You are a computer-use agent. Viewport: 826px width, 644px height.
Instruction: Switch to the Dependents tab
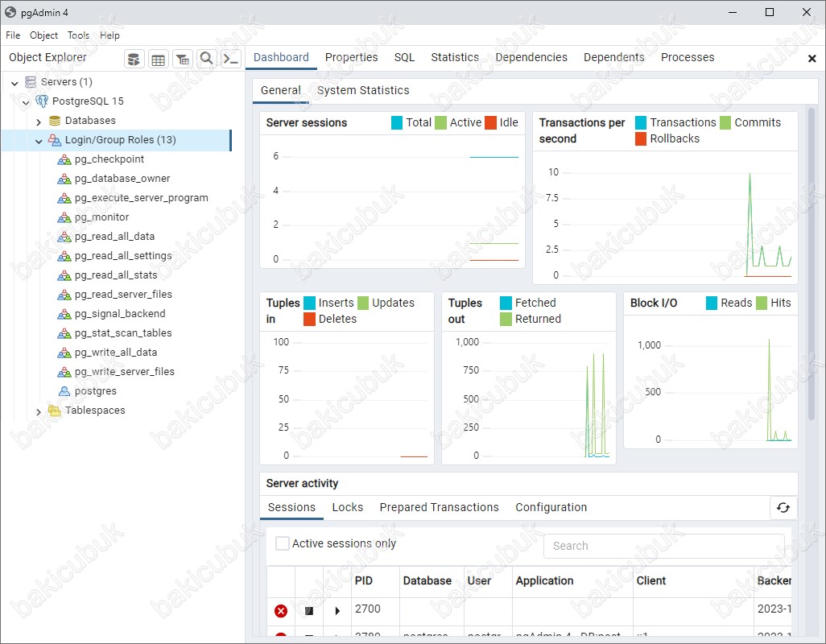(x=613, y=57)
